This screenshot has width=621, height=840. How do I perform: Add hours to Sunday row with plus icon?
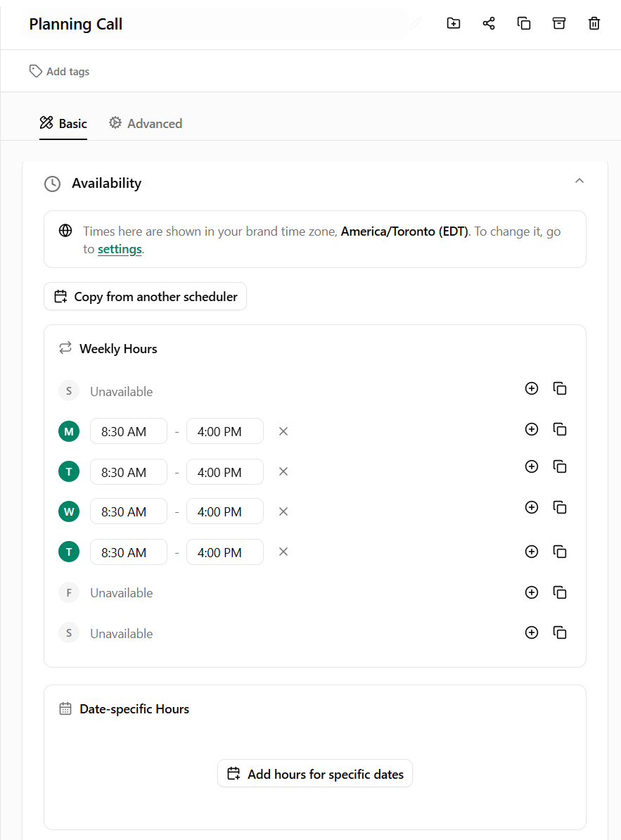[x=532, y=388]
